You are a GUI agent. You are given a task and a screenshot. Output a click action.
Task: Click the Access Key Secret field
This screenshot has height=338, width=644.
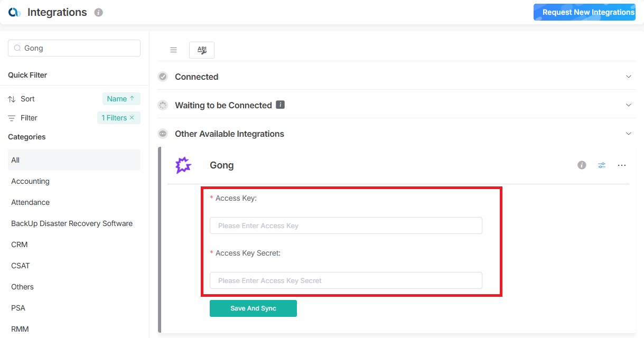tap(346, 280)
